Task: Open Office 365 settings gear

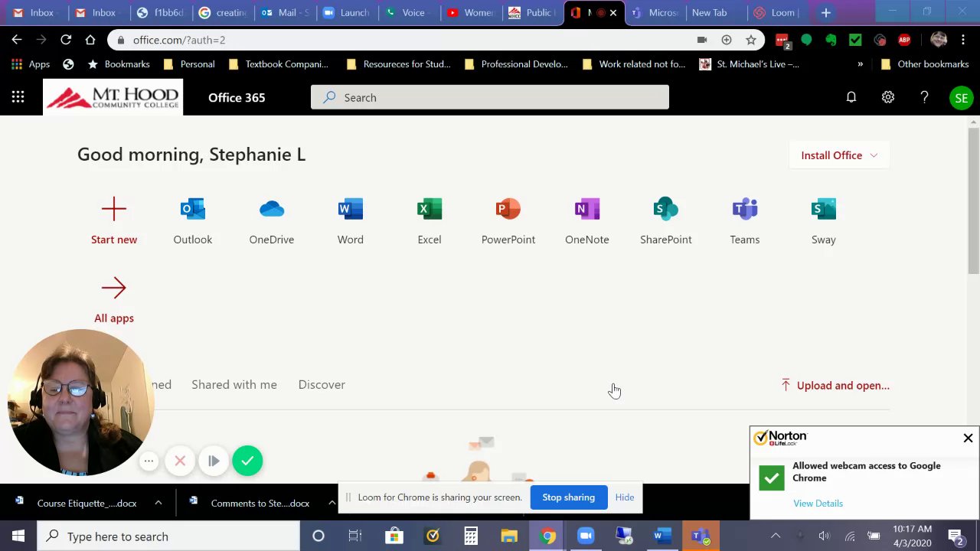Action: [x=888, y=97]
